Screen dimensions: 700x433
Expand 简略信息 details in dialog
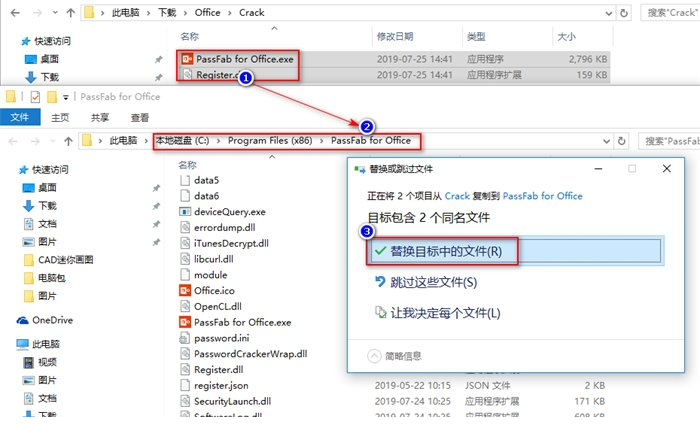[x=395, y=356]
